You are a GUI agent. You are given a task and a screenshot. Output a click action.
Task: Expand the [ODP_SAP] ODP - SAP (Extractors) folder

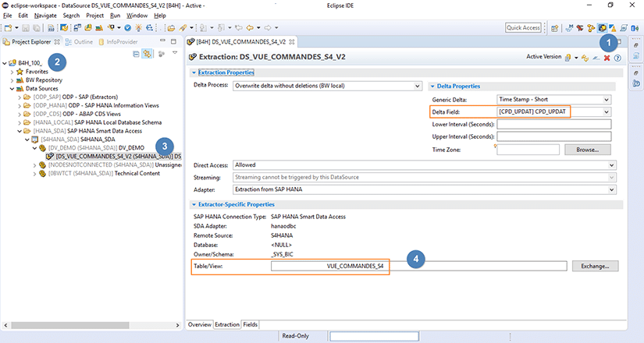coord(20,97)
